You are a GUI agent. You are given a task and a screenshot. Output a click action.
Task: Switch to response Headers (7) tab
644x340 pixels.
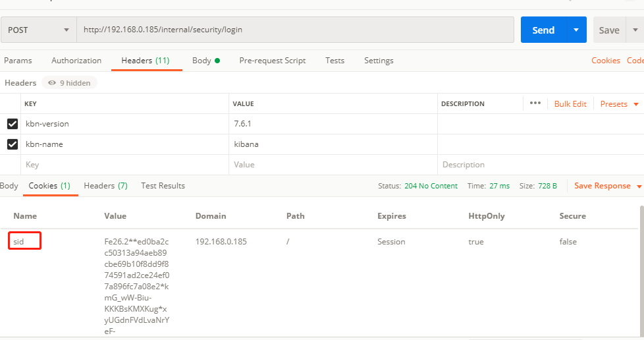click(x=105, y=186)
